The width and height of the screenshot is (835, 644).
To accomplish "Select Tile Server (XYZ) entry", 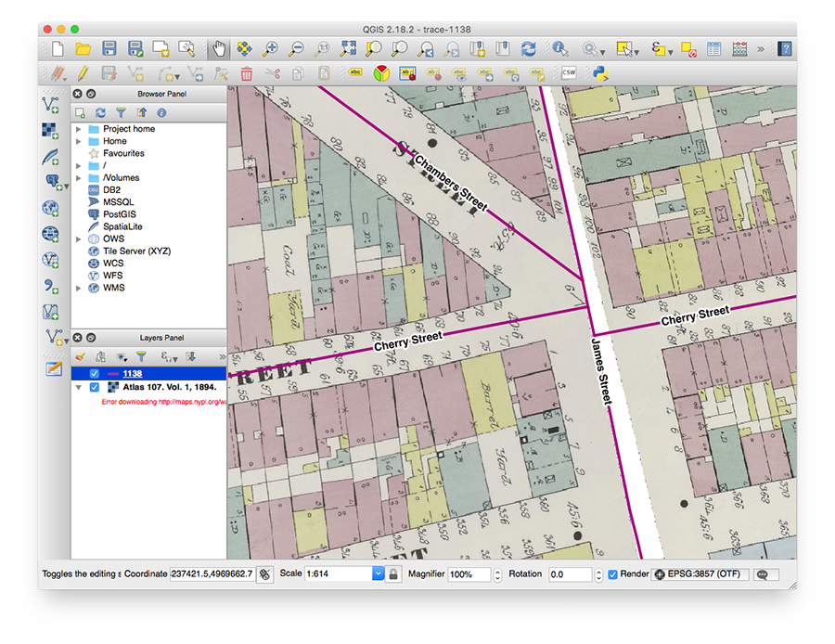I will 137,251.
